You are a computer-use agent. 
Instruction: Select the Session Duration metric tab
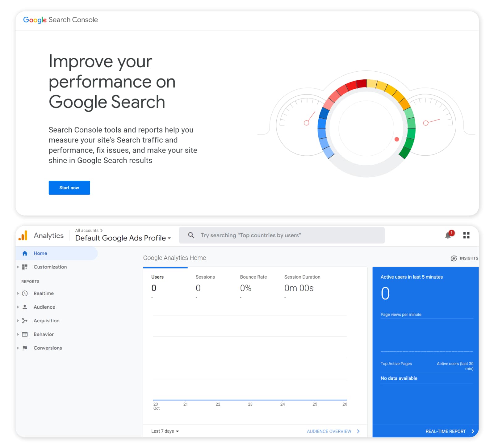(x=302, y=284)
